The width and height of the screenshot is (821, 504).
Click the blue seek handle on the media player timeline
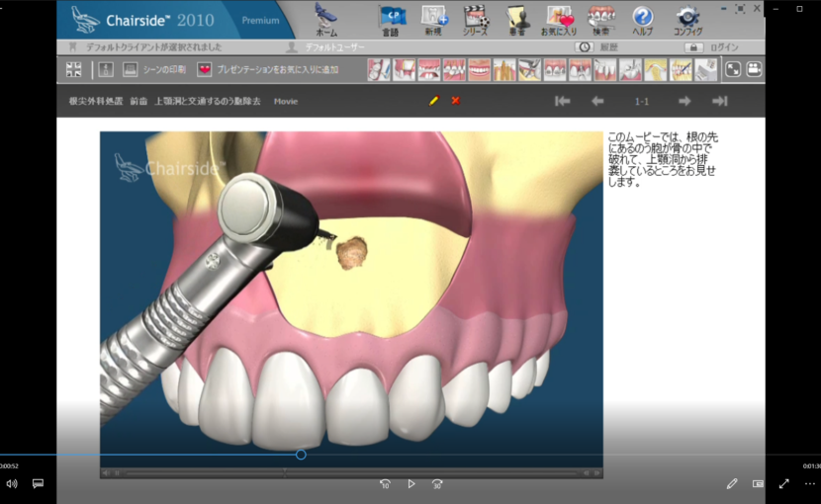(x=301, y=455)
